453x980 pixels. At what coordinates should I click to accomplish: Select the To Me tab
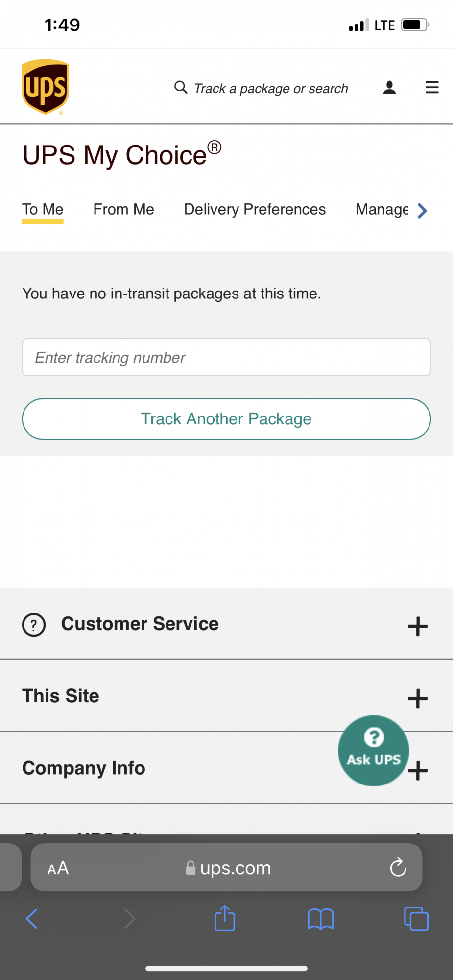tap(43, 209)
